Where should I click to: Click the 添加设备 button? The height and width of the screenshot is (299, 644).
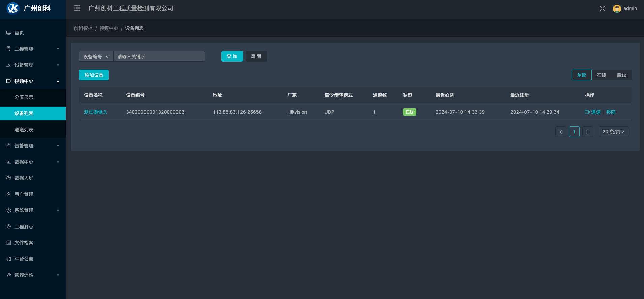94,75
